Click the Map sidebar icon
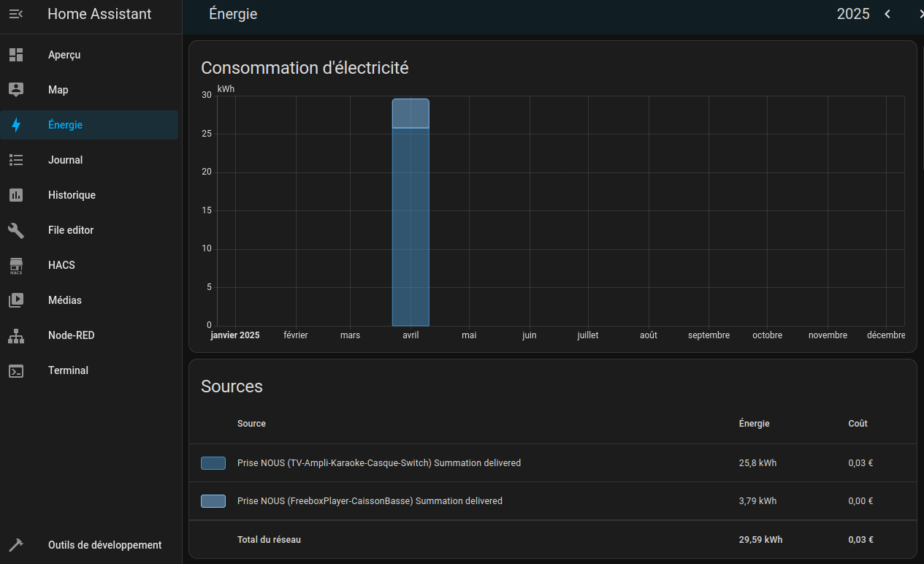Viewport: 924px width, 564px height. click(x=16, y=90)
